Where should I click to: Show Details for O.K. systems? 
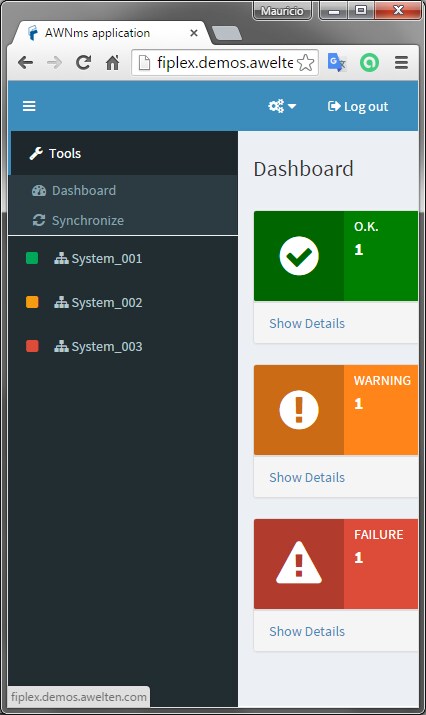point(307,323)
